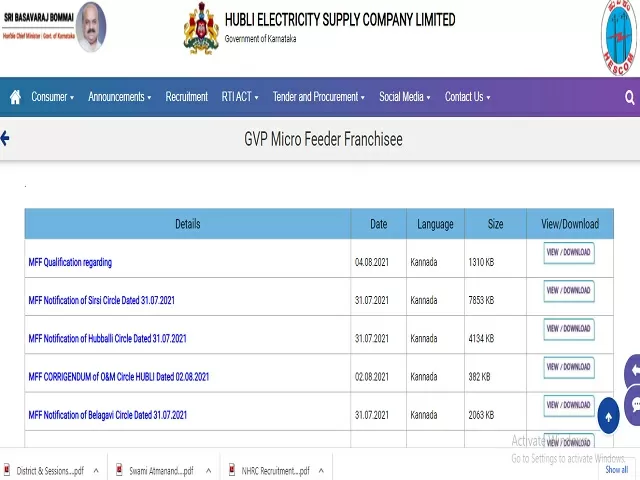This screenshot has height=480, width=640.
Task: Open the Tender and Procurement dropdown
Action: pos(320,97)
